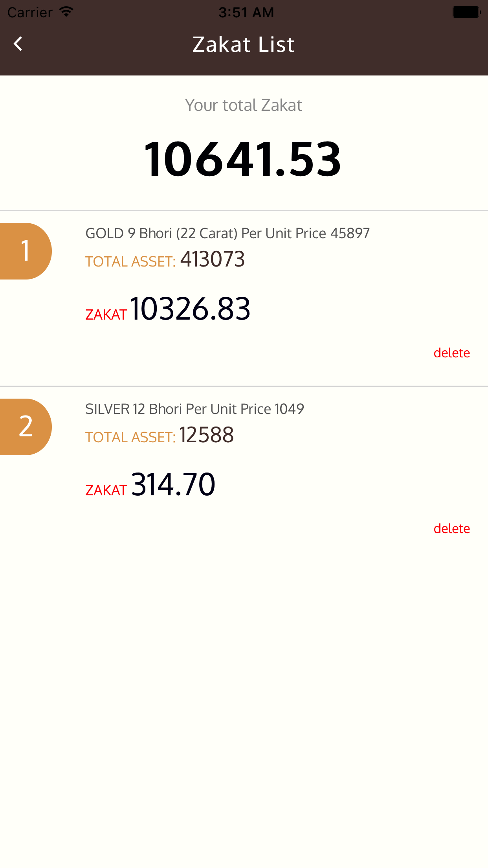Tap the battery indicator icon
488x868 pixels.
pyautogui.click(x=466, y=12)
